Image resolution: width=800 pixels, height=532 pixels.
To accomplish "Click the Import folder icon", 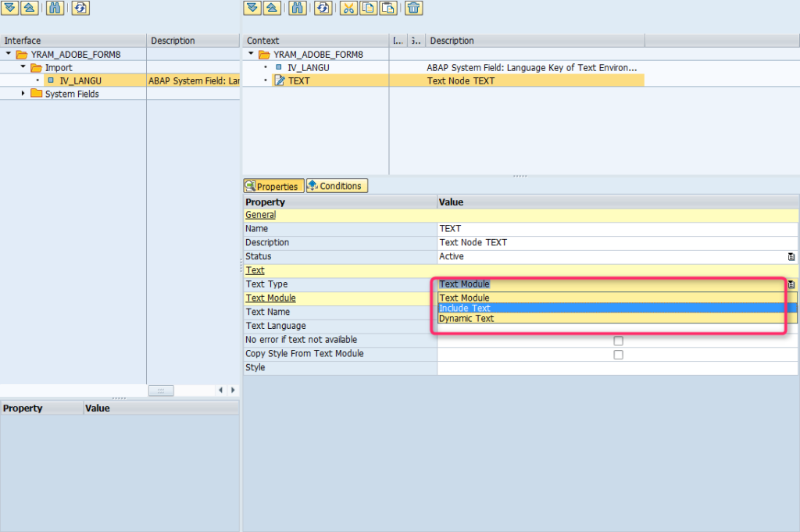I will pyautogui.click(x=36, y=67).
